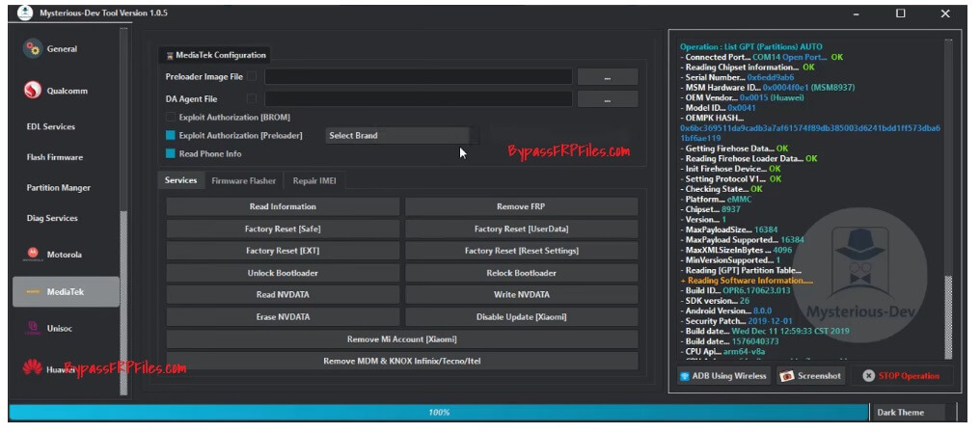Open Partition Manger in sidebar
Image resolution: width=980 pixels, height=433 pixels.
59,188
